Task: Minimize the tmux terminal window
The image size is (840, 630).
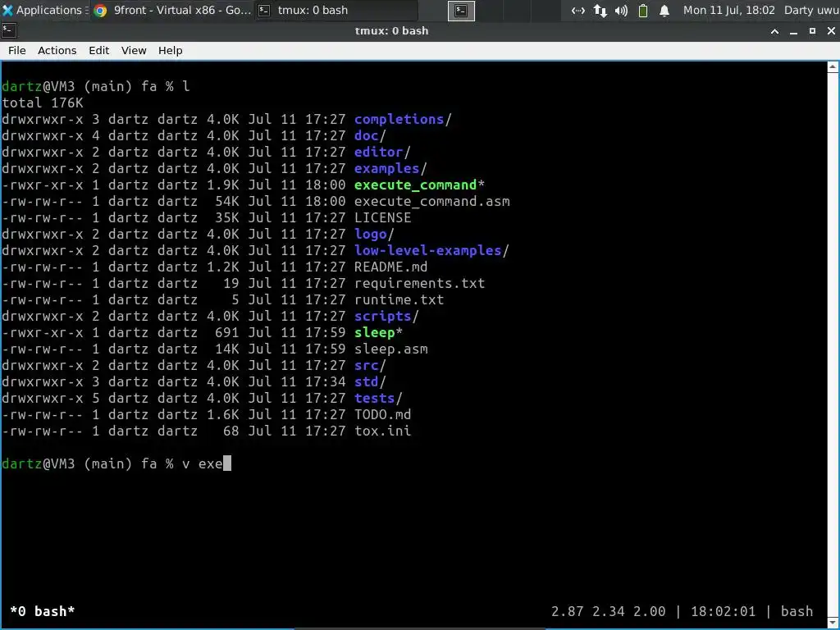Action: click(x=793, y=31)
